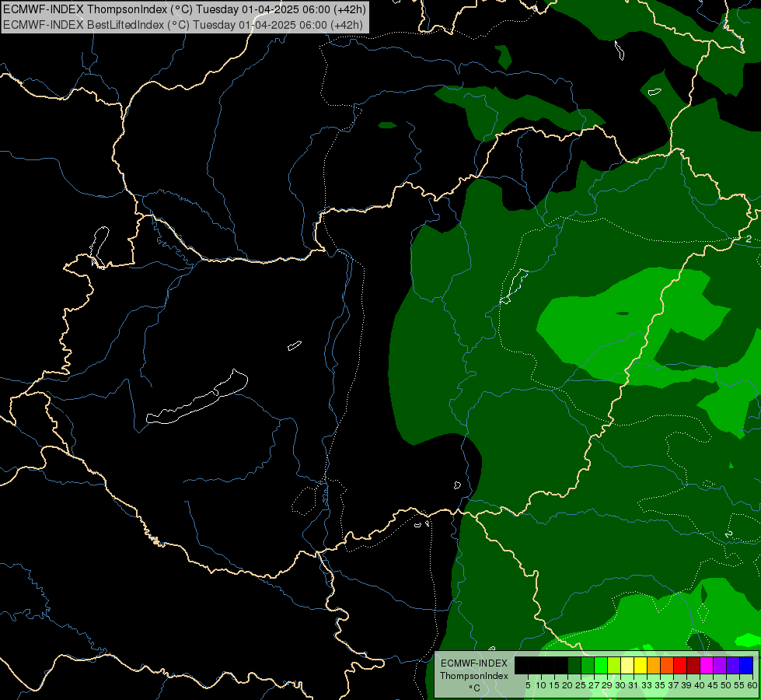Click the legend tick value 27
Screen dimensions: 761x700
coord(594,685)
